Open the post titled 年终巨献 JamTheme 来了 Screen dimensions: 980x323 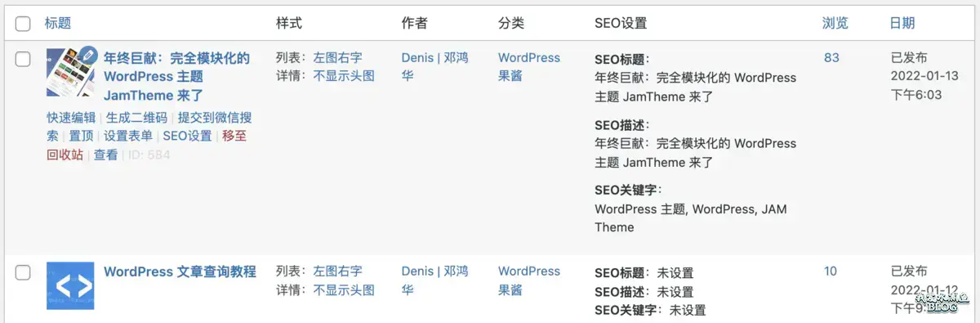176,77
